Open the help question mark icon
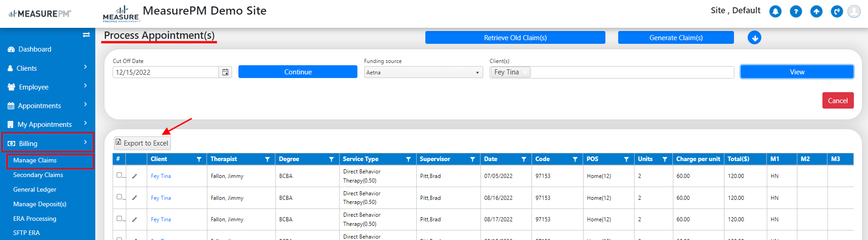868x240 pixels. [x=796, y=11]
